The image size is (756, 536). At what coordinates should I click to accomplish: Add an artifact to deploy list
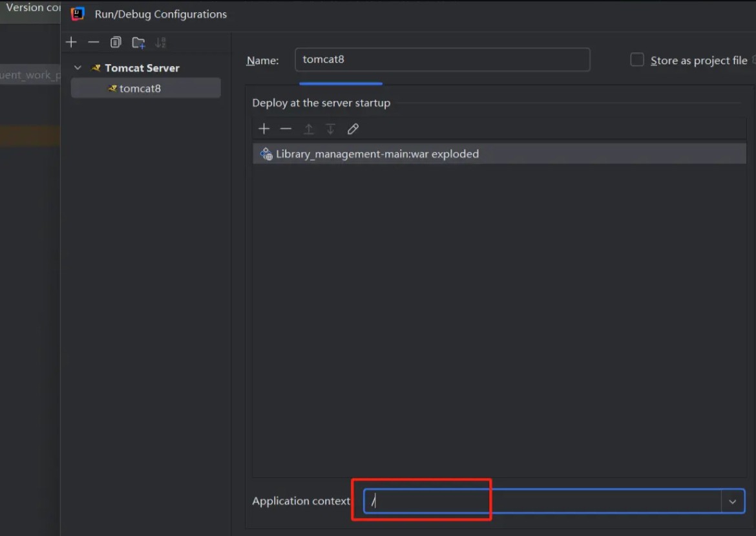point(264,129)
